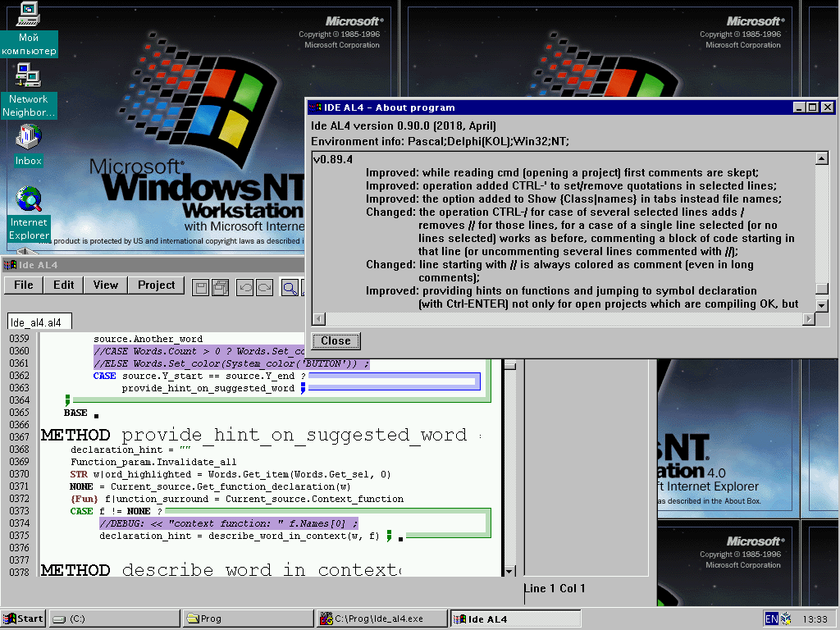
Task: Open the Network Neighborhood desktop icon
Action: tap(29, 90)
